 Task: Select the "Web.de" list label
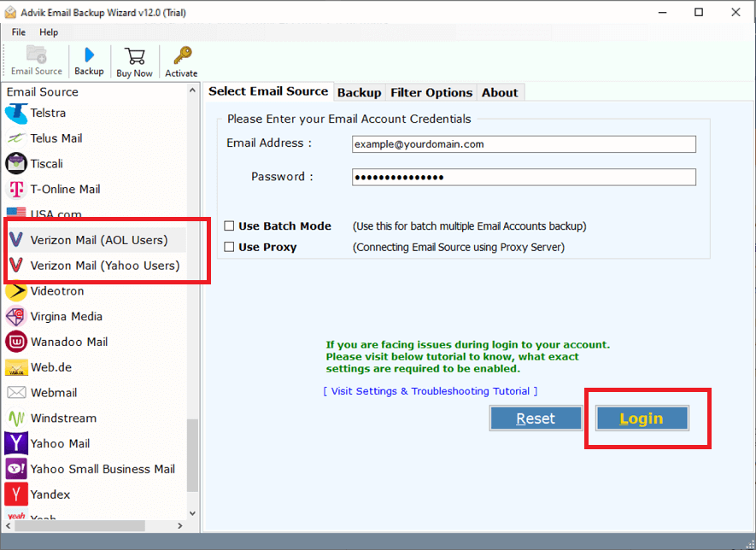(51, 367)
